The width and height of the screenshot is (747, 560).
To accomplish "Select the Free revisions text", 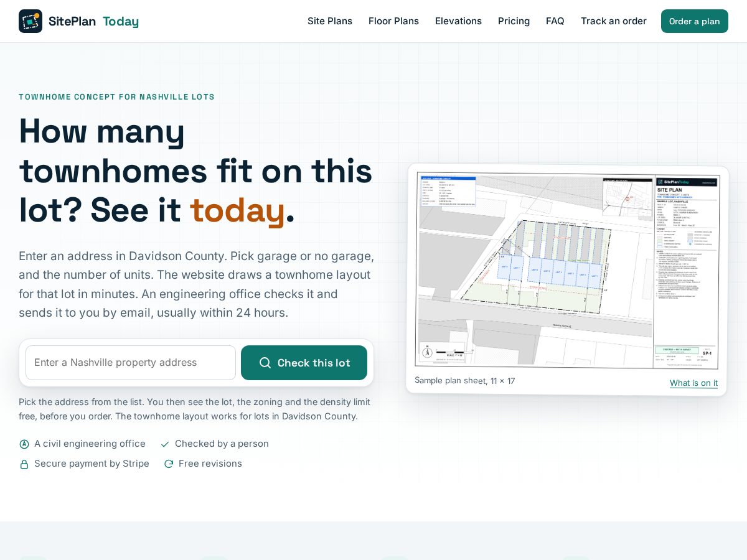I will (x=210, y=464).
